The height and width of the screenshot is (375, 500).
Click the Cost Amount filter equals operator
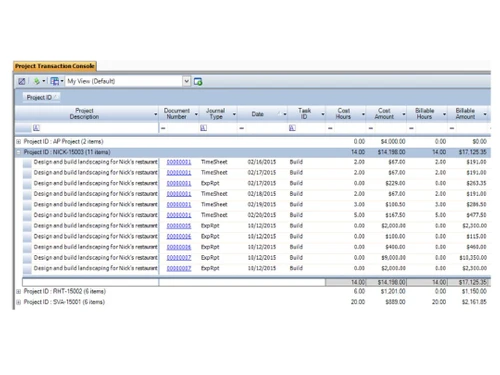[x=371, y=128]
